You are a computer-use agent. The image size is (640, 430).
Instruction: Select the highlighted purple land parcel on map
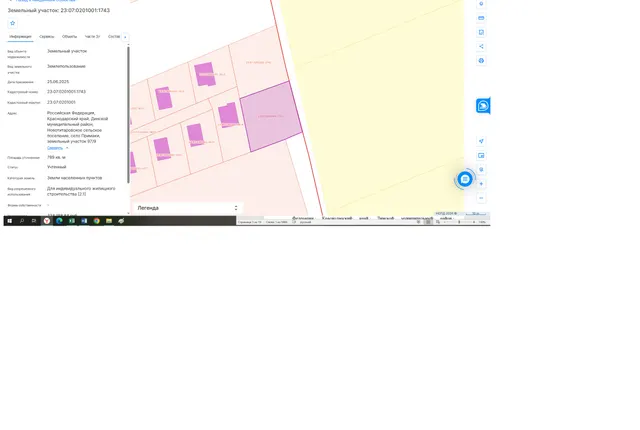coord(271,116)
